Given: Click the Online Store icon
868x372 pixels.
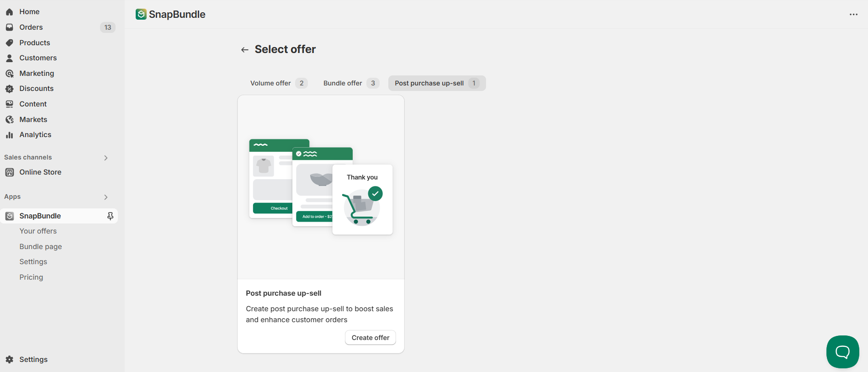Looking at the screenshot, I should pos(10,172).
